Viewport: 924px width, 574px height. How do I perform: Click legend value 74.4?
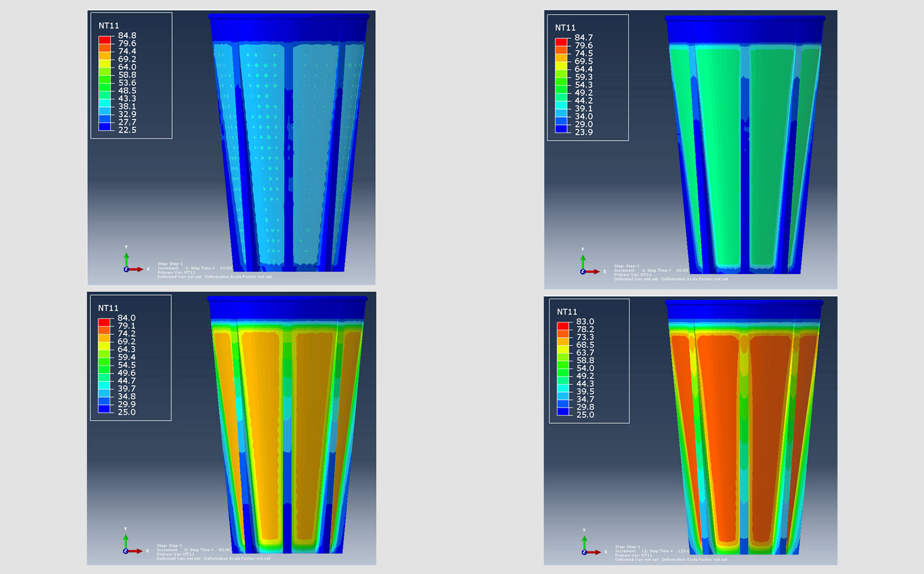tap(127, 51)
